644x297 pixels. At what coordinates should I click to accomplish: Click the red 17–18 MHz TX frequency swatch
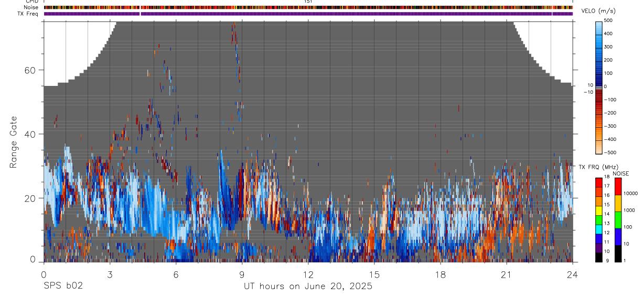click(598, 182)
